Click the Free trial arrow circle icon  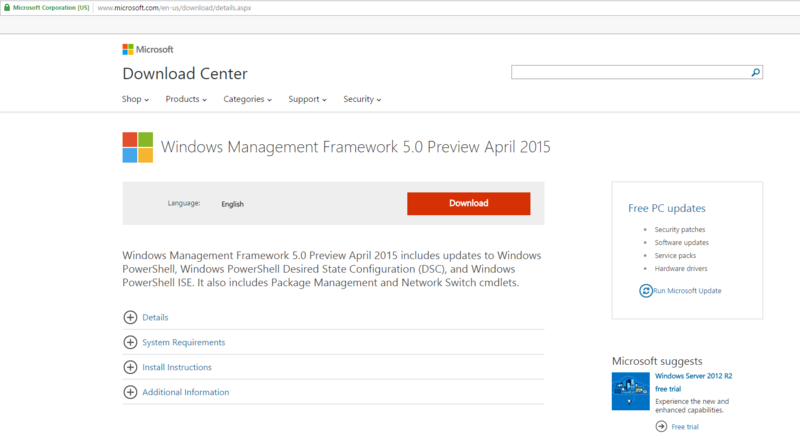click(661, 426)
